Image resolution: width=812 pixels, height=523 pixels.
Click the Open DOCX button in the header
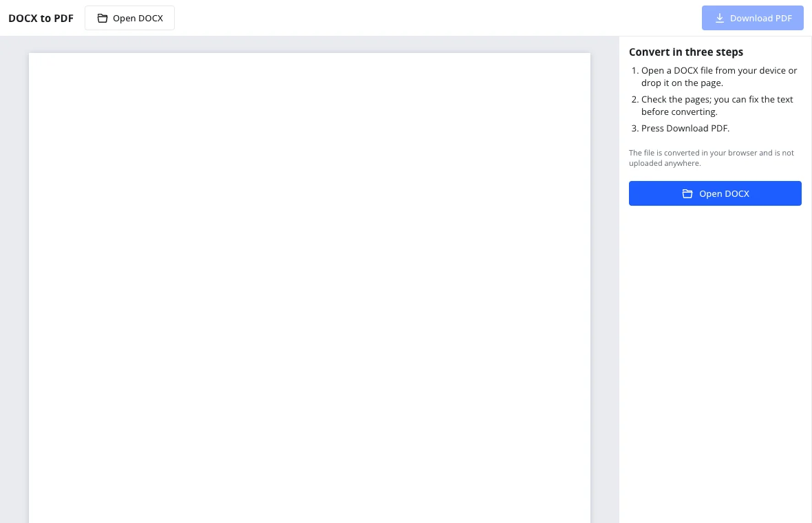[129, 18]
